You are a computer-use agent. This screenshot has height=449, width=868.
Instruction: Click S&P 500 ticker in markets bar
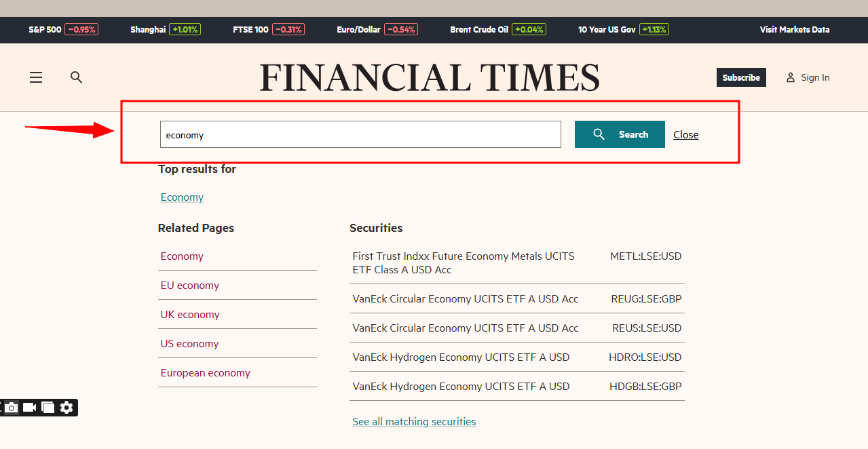click(x=45, y=29)
